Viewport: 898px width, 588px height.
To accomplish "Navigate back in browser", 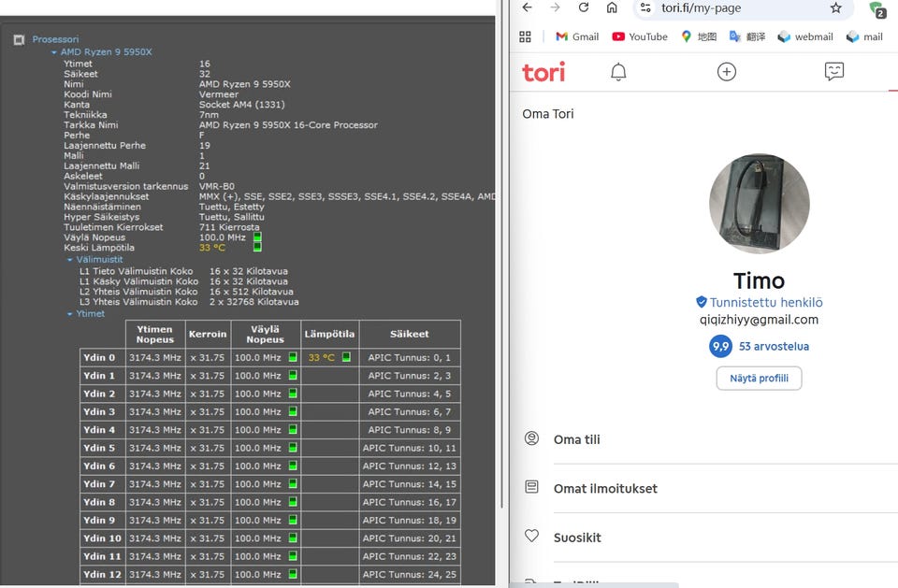I will [x=528, y=7].
